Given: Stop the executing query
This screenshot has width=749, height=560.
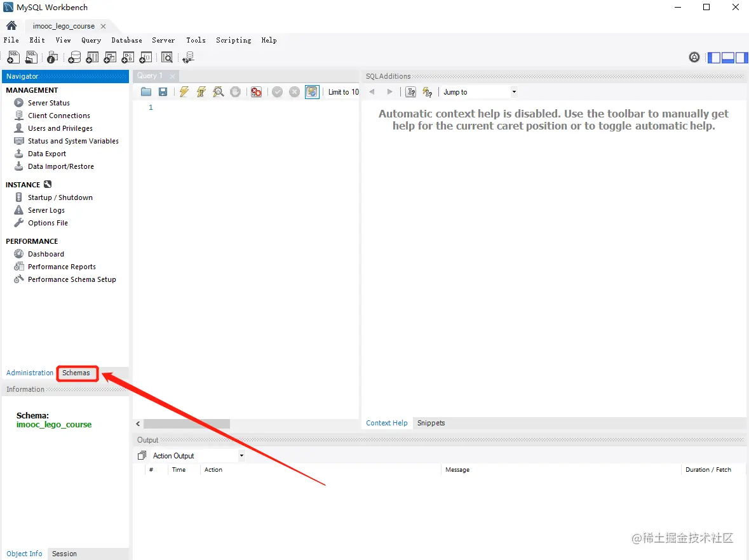Looking at the screenshot, I should pos(236,91).
